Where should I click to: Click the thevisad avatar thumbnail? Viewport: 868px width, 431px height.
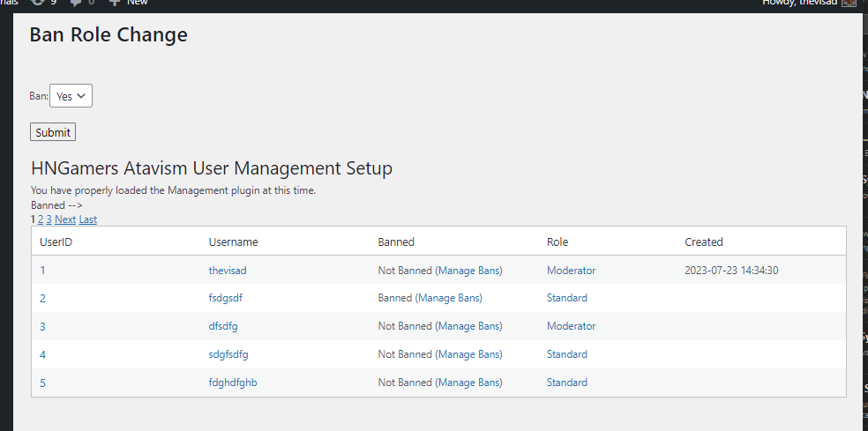(x=849, y=3)
